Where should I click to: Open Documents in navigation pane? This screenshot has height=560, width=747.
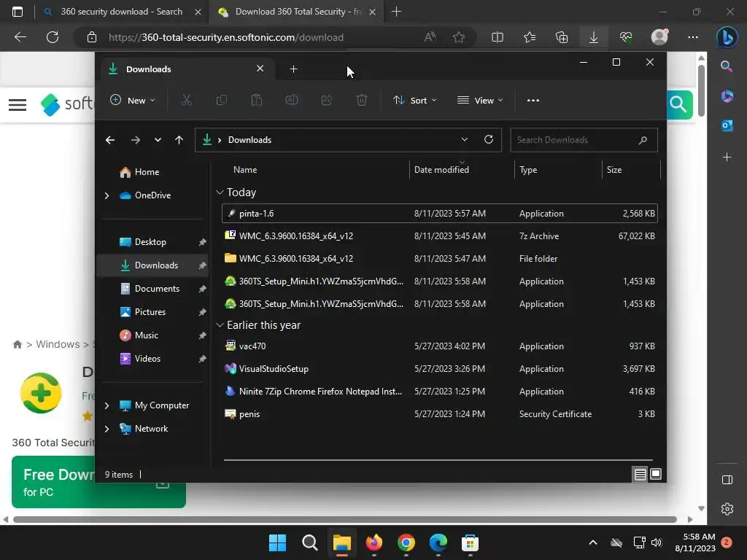[158, 289]
